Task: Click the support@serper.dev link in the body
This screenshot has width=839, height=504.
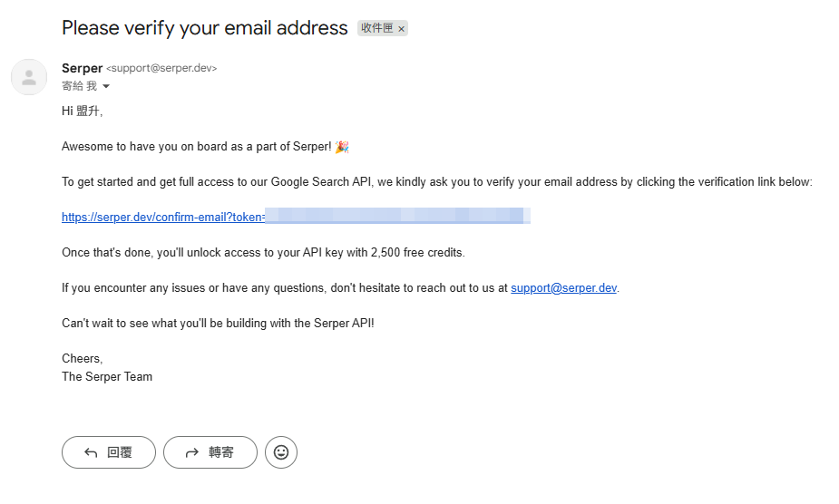Action: (563, 288)
